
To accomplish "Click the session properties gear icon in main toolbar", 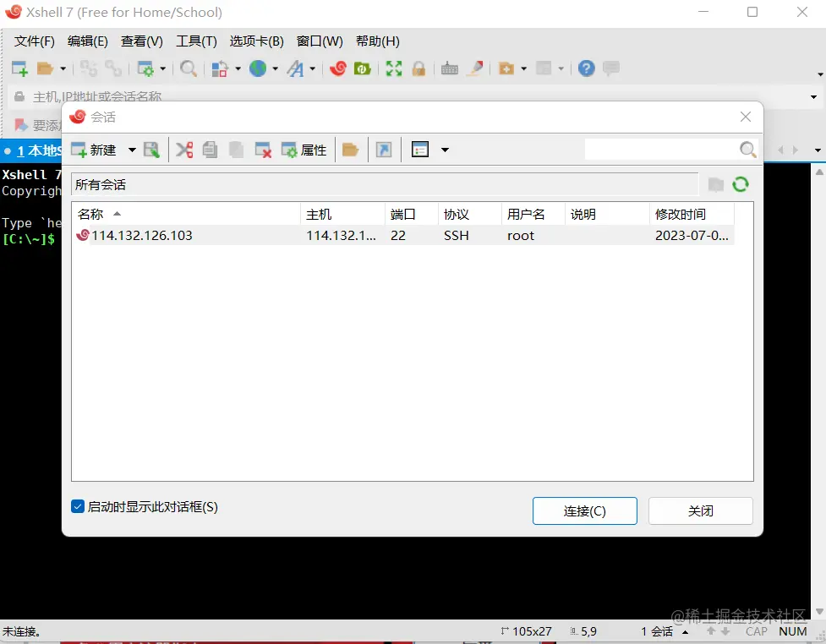I will coord(145,68).
